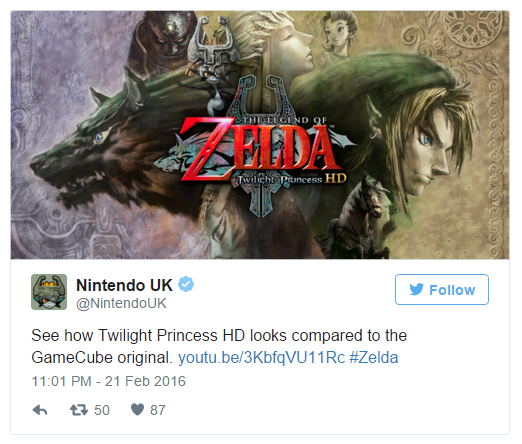
Task: View the retweet count of 50
Action: tap(102, 410)
